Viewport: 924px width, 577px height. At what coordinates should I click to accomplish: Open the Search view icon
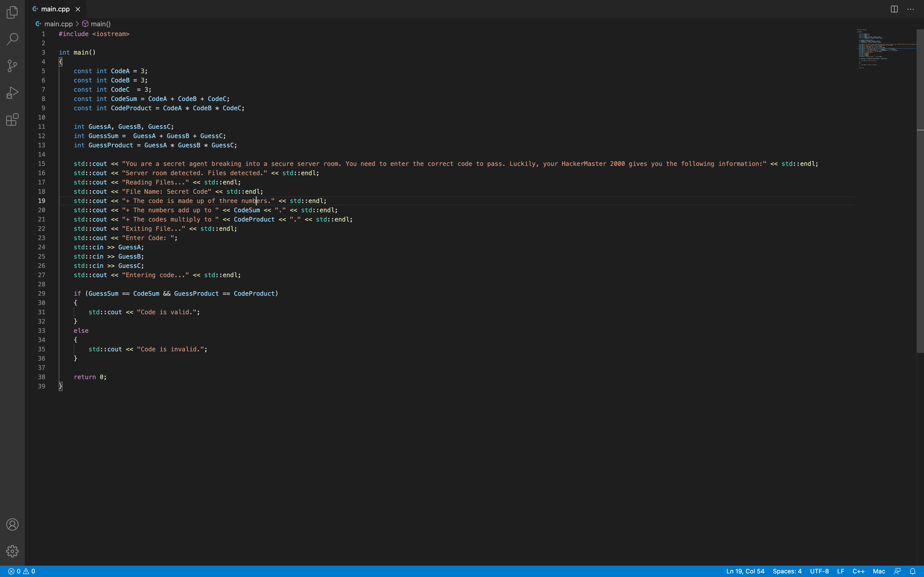(12, 39)
